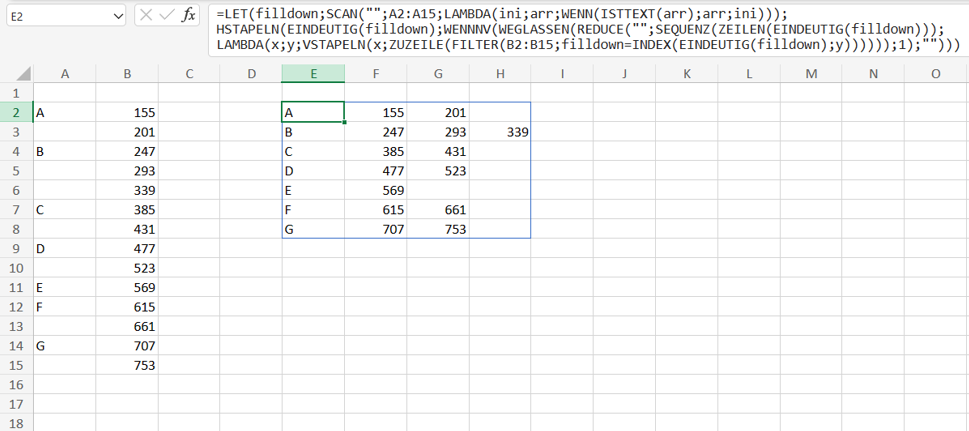Select column G header

[x=438, y=74]
